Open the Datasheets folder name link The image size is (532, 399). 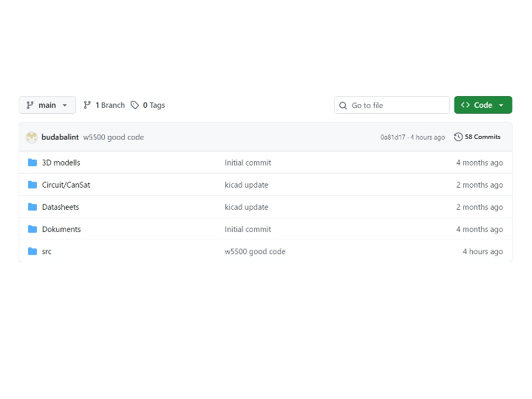[x=61, y=207]
